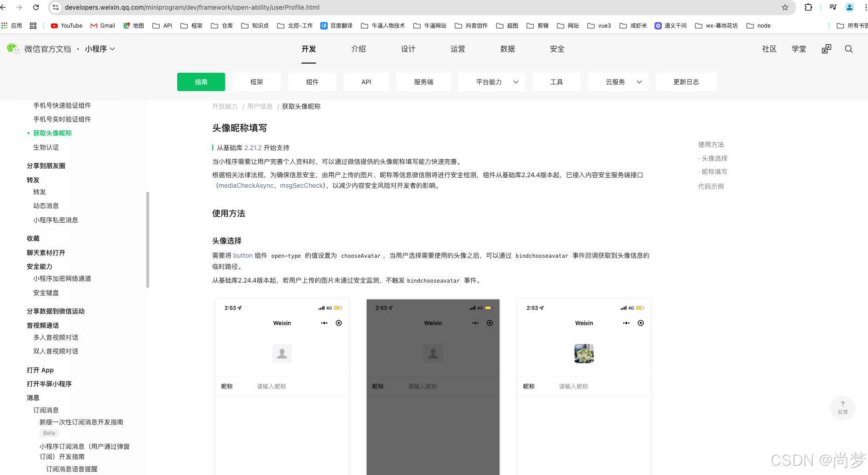This screenshot has height=475, width=868.
Task: Open the 2.21.2 base library link
Action: (253, 148)
